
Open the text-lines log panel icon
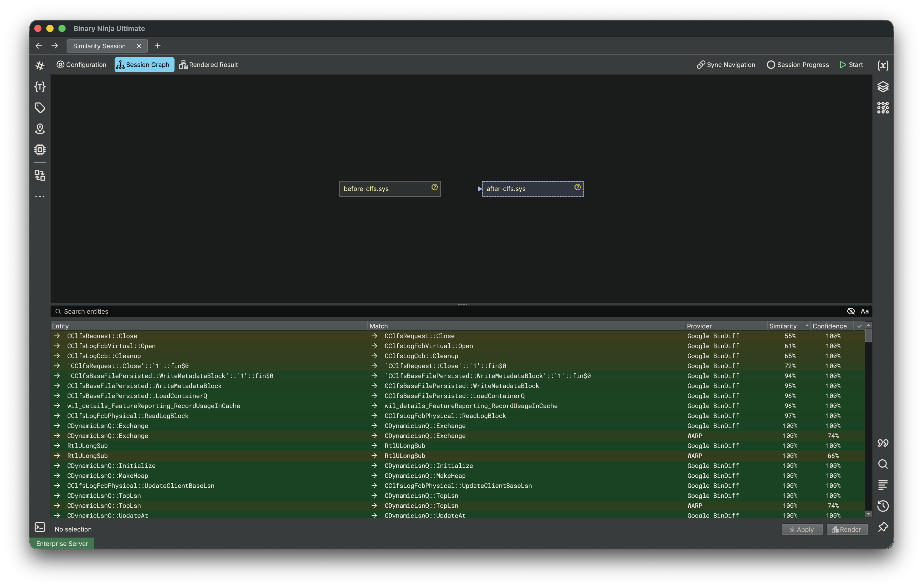883,485
